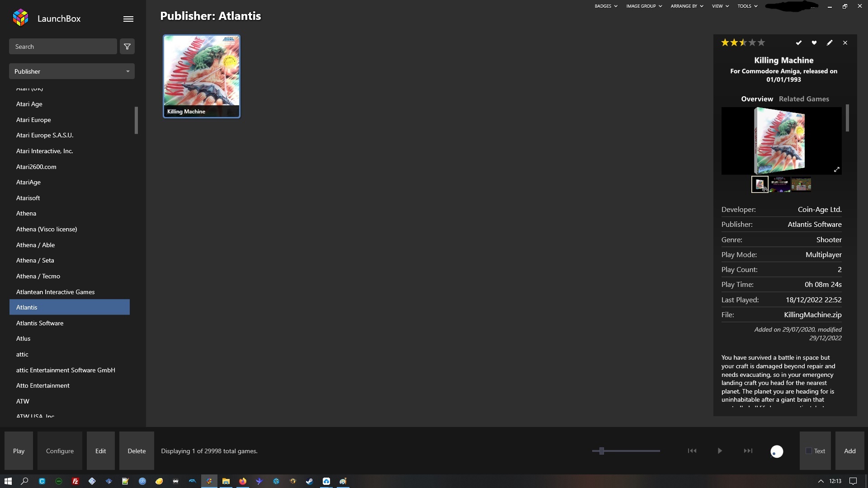Mark Killing Machine as completed
The image size is (868, 488).
[x=799, y=43]
